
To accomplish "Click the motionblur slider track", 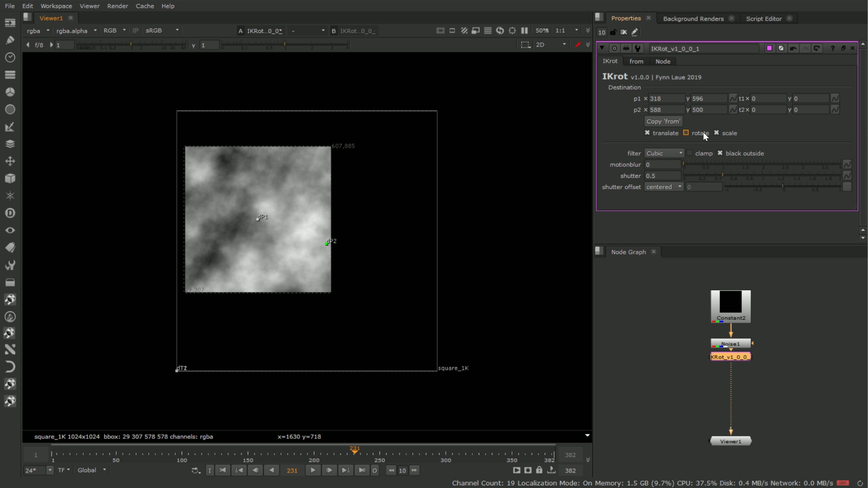I will pyautogui.click(x=762, y=164).
